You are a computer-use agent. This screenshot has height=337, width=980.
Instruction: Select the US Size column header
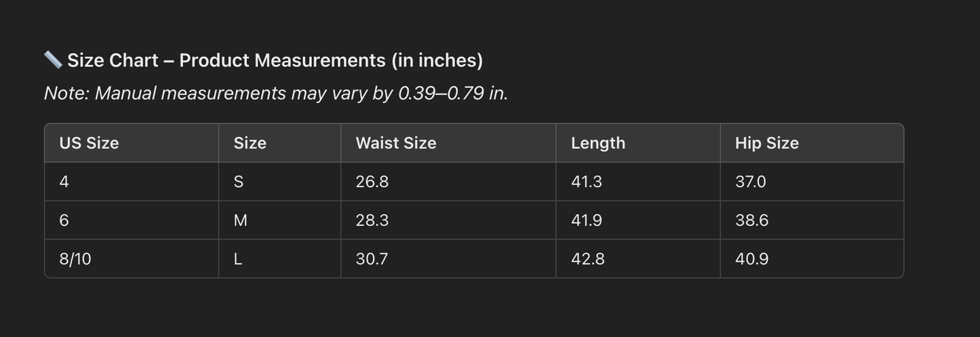(89, 143)
